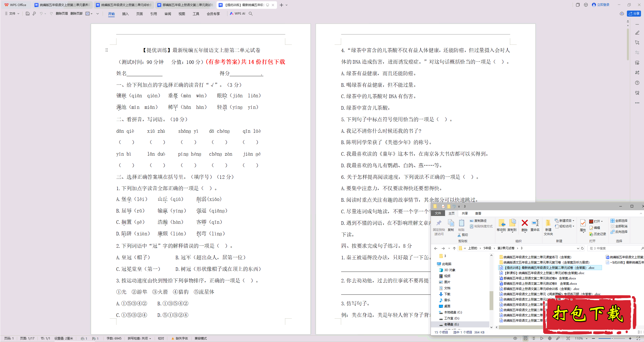Open the 文件 menu dropdown in WPS
Screen dimensions: 644x342
pos(12,14)
